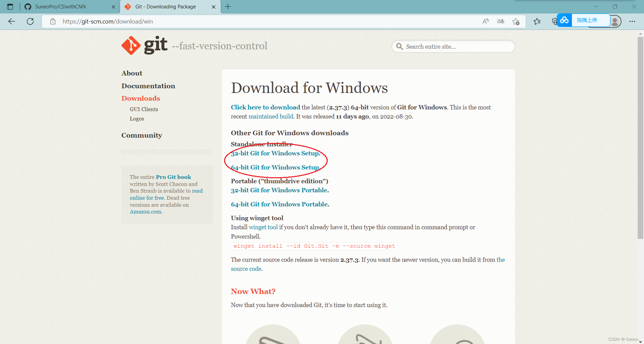Screen dimensions: 644x344
Task: Download 64-bit Git for Windows Portable
Action: tap(279, 204)
